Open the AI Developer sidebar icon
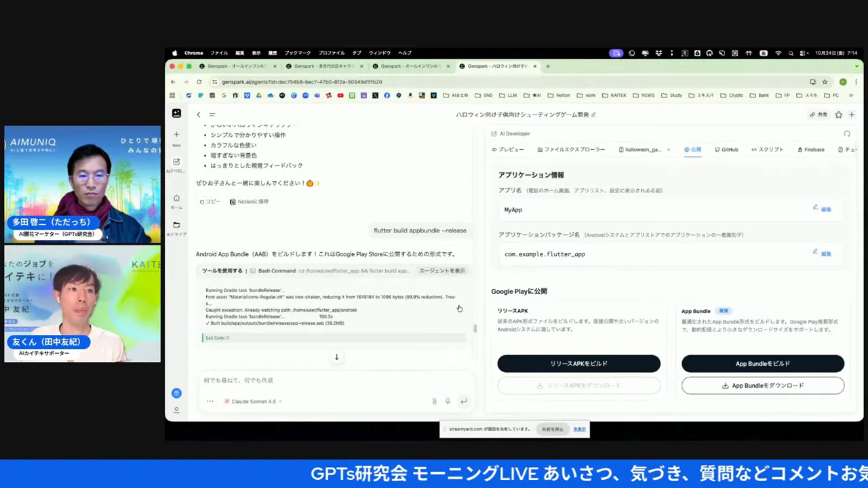The image size is (868, 488). (176, 162)
